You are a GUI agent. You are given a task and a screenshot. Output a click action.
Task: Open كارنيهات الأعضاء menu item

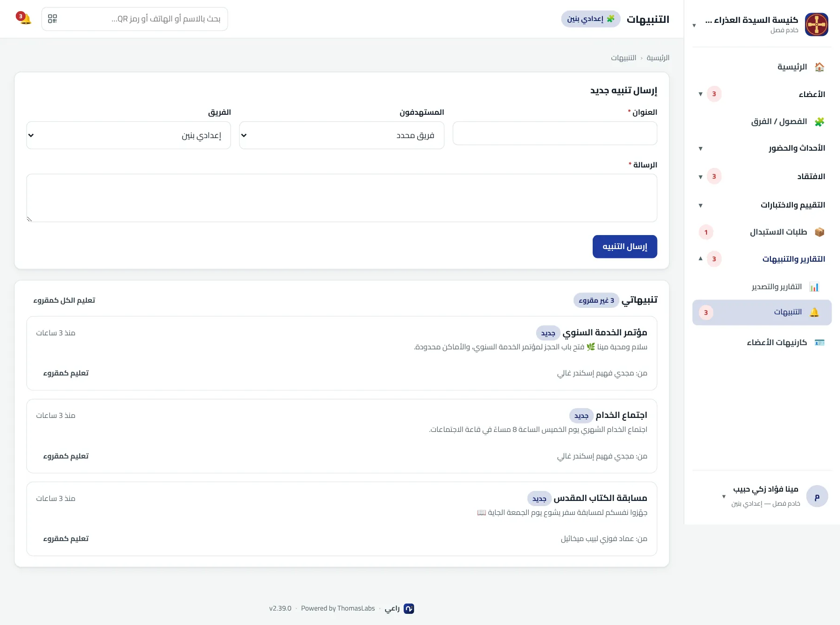tap(762, 343)
